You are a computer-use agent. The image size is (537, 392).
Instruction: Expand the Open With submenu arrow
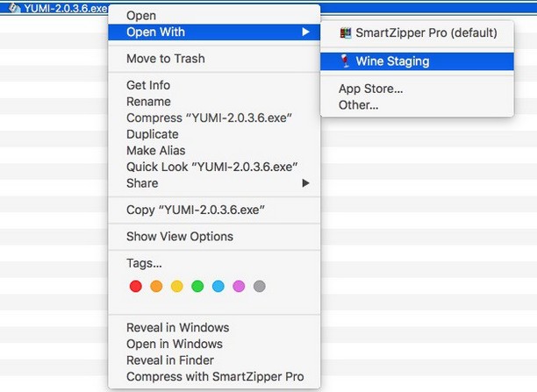306,32
